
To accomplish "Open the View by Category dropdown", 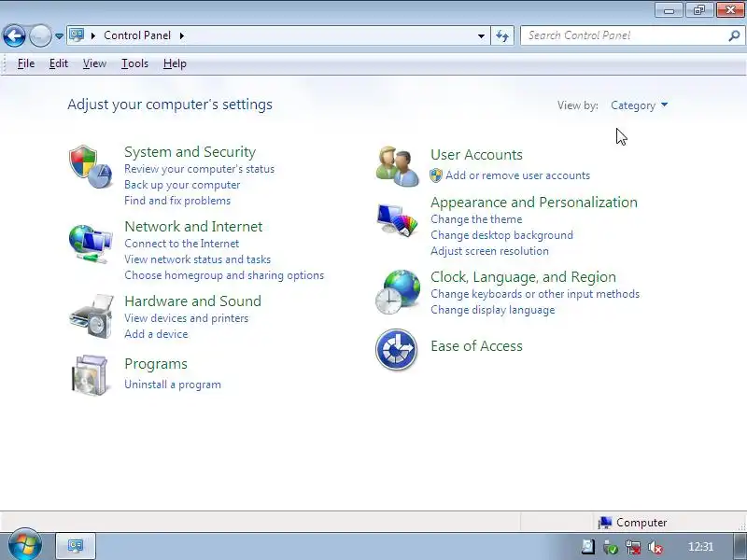I will [640, 105].
